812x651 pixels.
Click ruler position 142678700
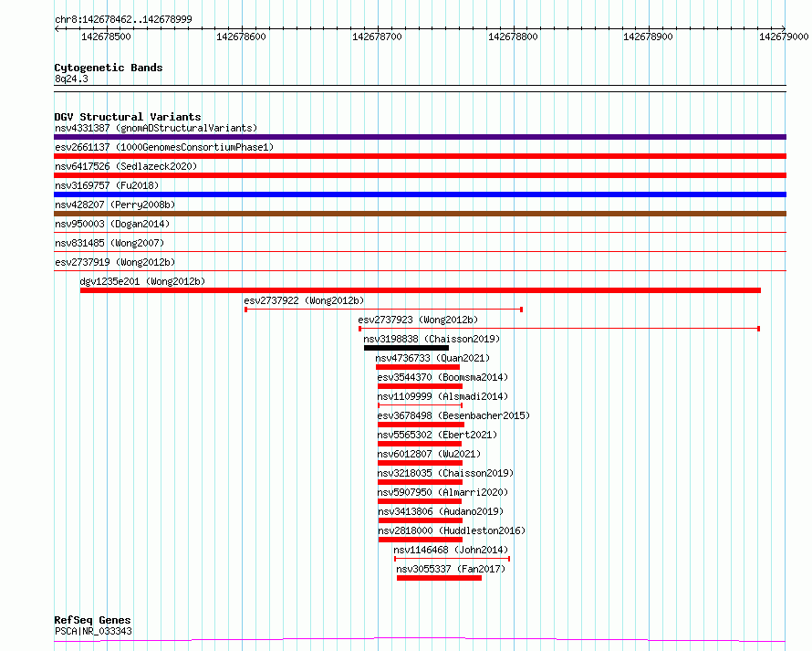[377, 37]
